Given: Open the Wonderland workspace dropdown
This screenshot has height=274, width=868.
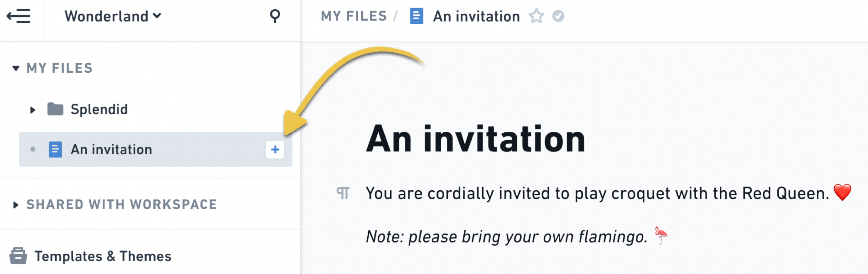Looking at the screenshot, I should point(113,16).
